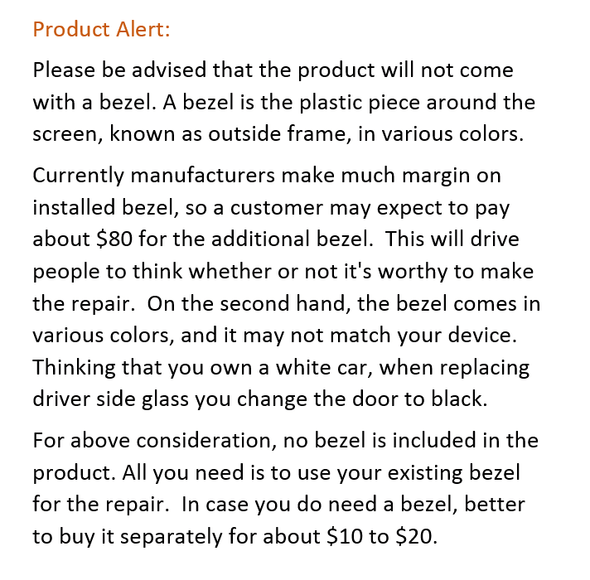Click the word 'Currently' starting the second paragraph
590x580 pixels.
coord(78,175)
